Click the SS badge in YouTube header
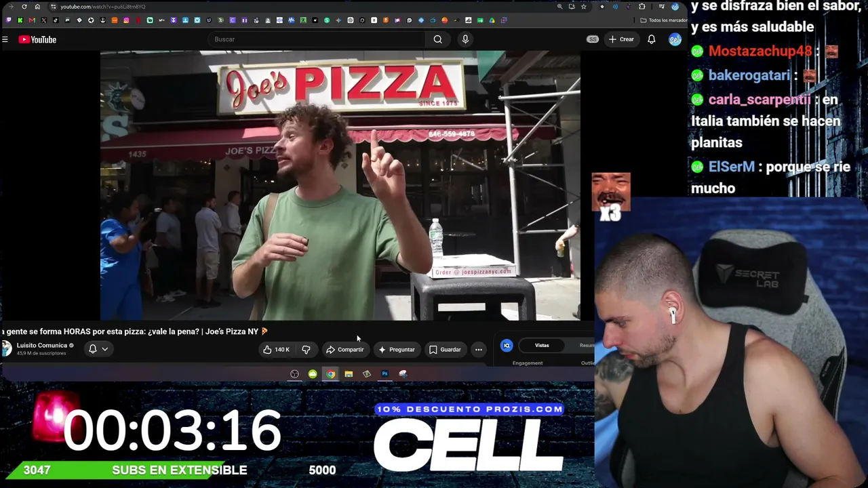This screenshot has height=488, width=868. point(593,39)
